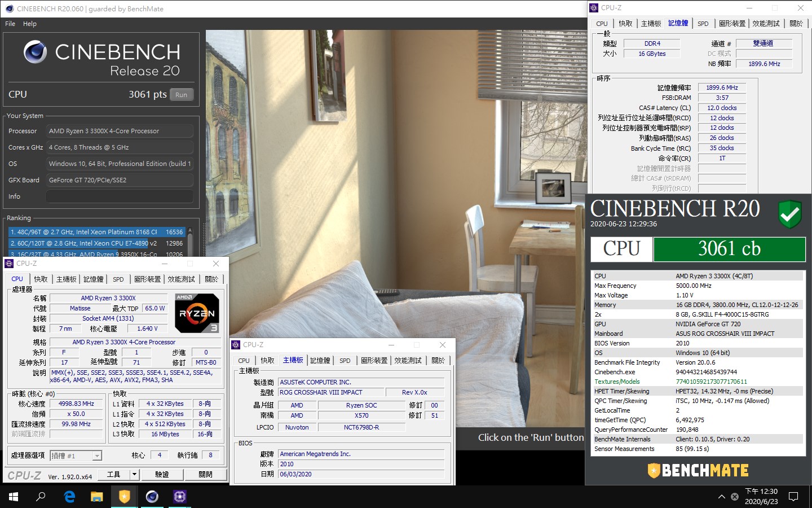The image size is (812, 508).
Task: Select CPU tab in top-right CPU-Z window
Action: (x=602, y=24)
